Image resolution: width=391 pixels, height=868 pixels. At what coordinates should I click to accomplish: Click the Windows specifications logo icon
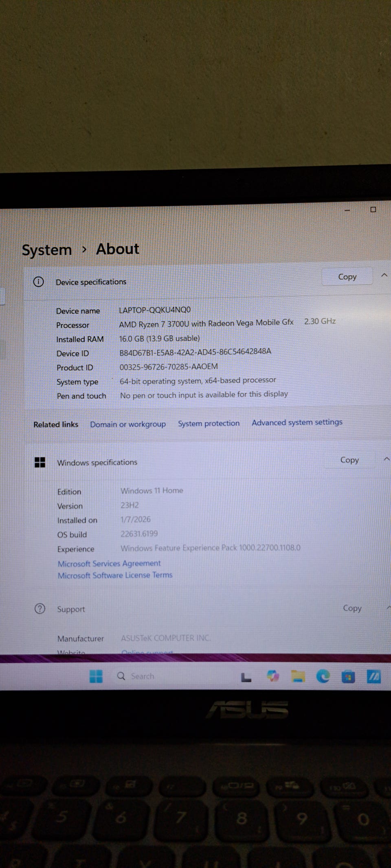[x=40, y=462]
